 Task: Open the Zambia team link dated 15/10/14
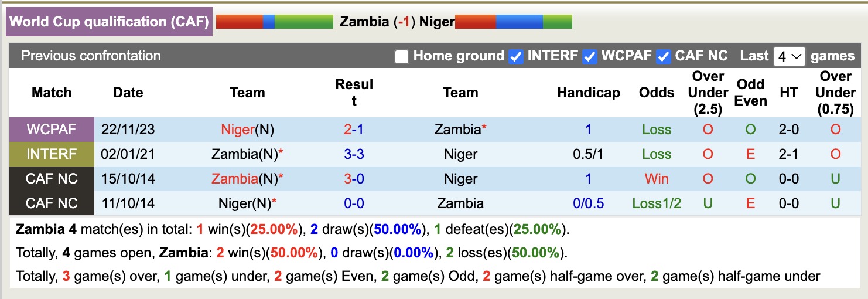pyautogui.click(x=235, y=179)
